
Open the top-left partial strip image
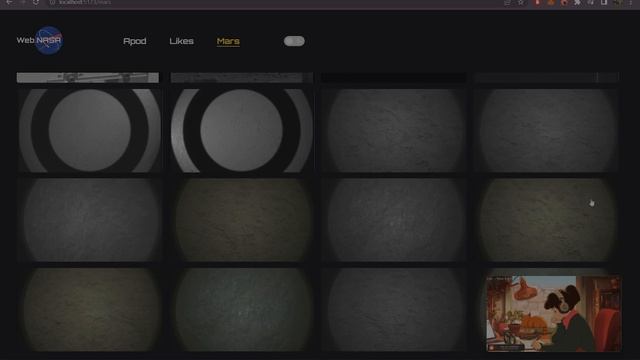pos(88,78)
